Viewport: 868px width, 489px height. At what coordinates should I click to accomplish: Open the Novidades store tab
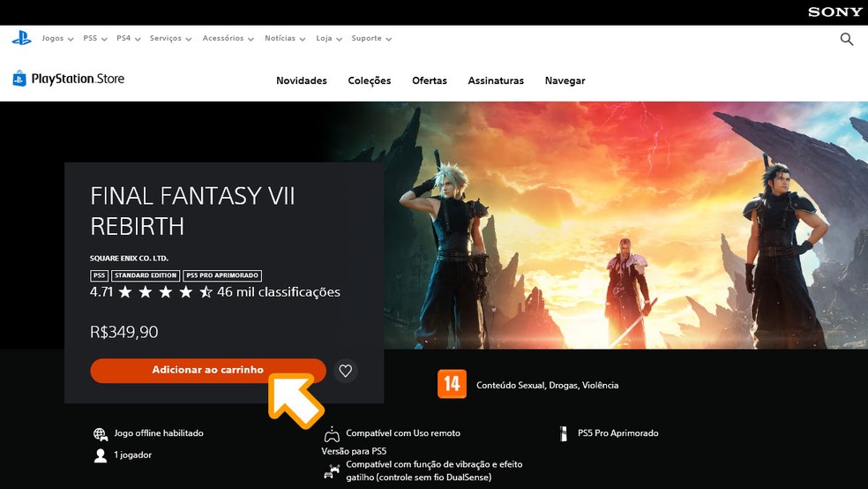[x=302, y=81]
